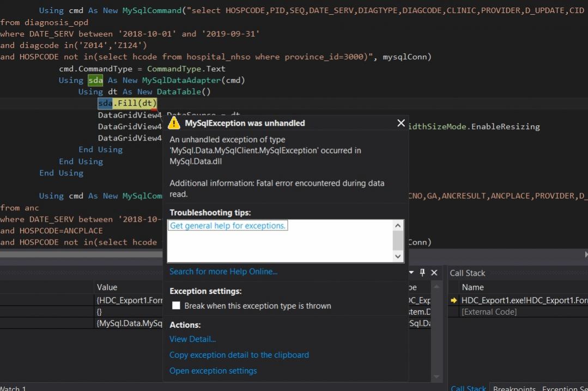Click the yellow warning icon in exception dialog
Image resolution: width=588 pixels, height=391 pixels.
[x=174, y=123]
